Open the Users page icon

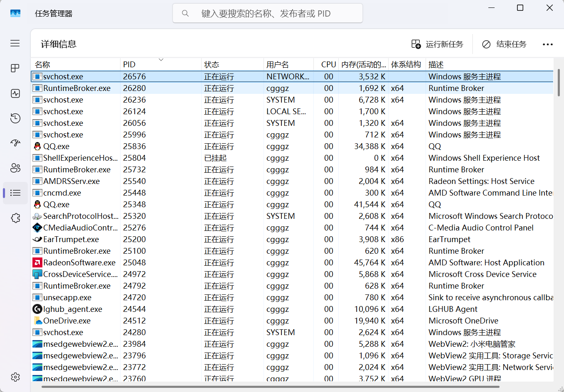pyautogui.click(x=15, y=168)
